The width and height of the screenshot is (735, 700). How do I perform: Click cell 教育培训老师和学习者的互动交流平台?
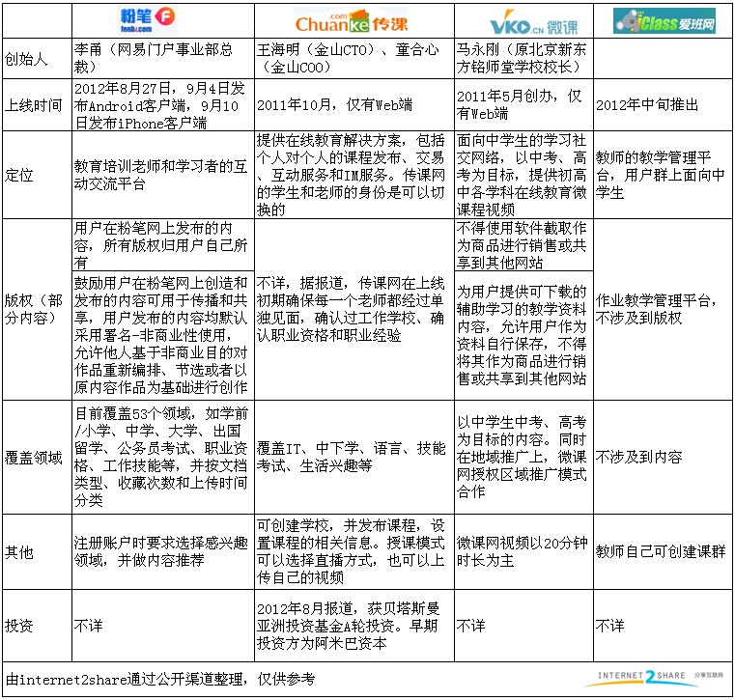(x=163, y=175)
